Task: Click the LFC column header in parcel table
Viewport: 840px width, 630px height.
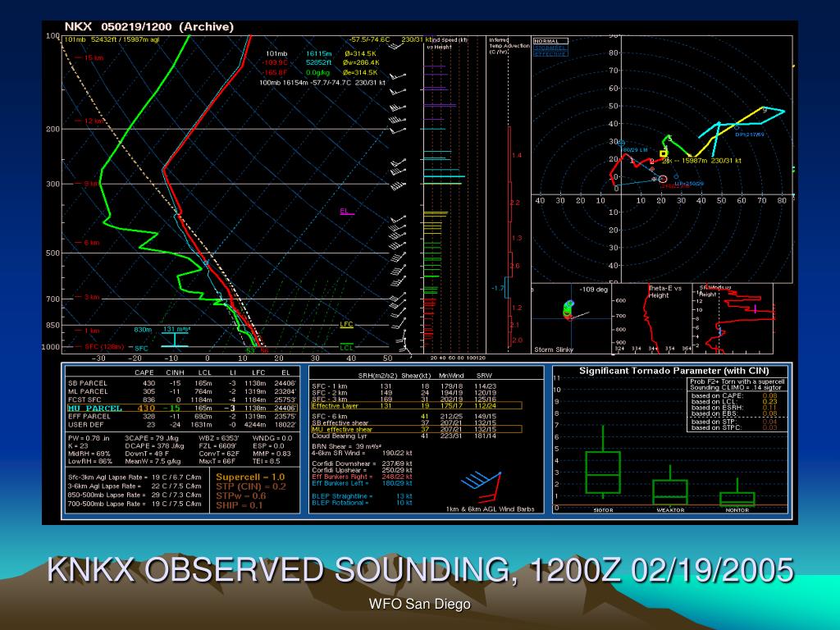Action: point(258,372)
